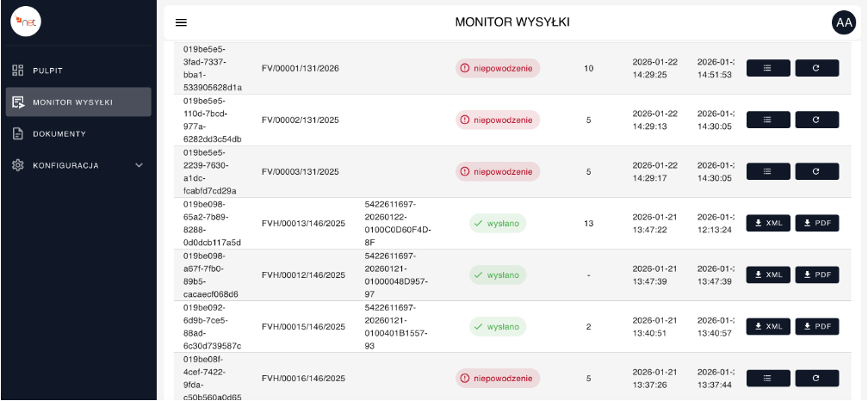
Task: Retry sending FV/00001/131/2026
Action: coord(816,68)
